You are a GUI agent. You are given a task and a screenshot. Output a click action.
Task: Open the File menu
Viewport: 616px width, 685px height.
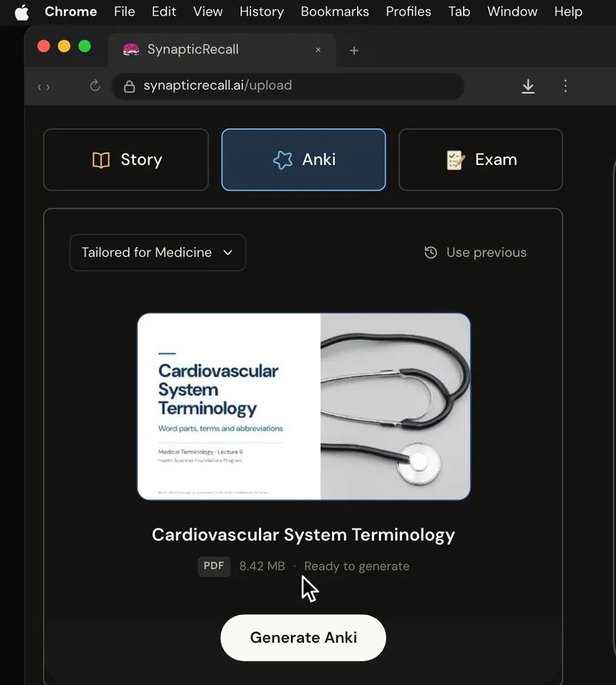pyautogui.click(x=125, y=12)
